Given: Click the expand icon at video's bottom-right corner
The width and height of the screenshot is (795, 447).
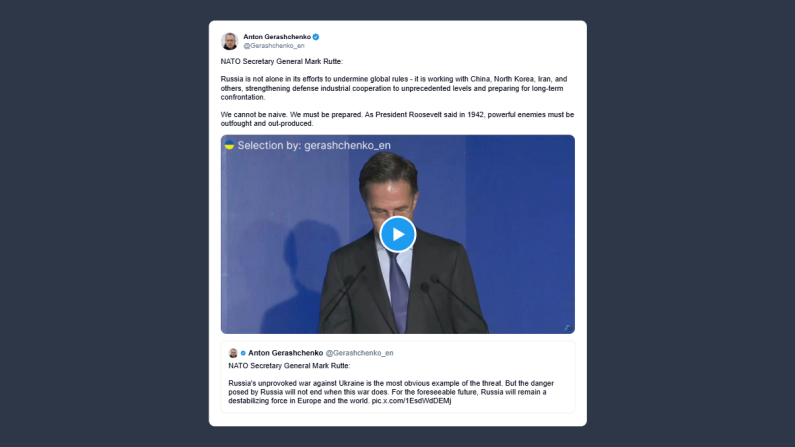Looking at the screenshot, I should click(x=567, y=326).
